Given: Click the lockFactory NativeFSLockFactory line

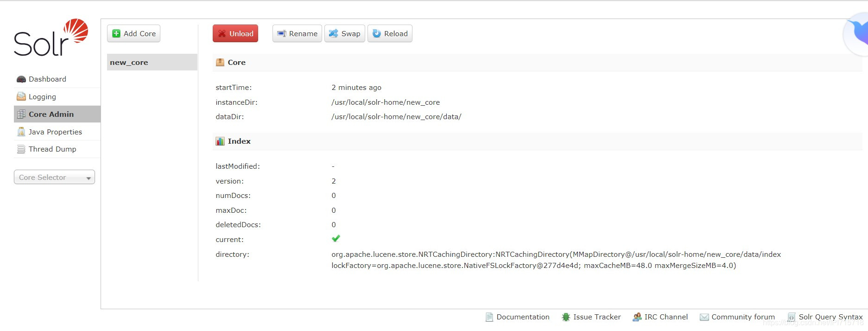Looking at the screenshot, I should (533, 266).
